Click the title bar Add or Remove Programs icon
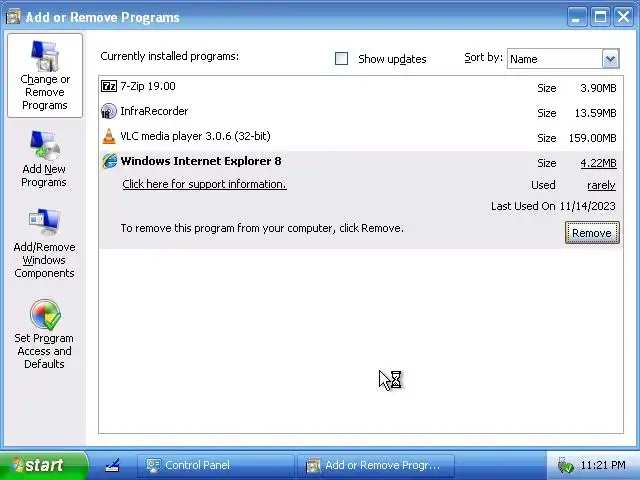 pos(13,17)
